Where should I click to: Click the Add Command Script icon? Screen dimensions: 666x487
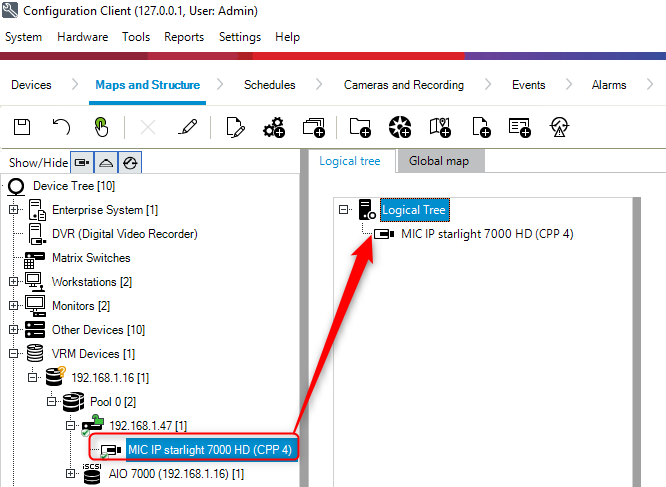tap(519, 126)
